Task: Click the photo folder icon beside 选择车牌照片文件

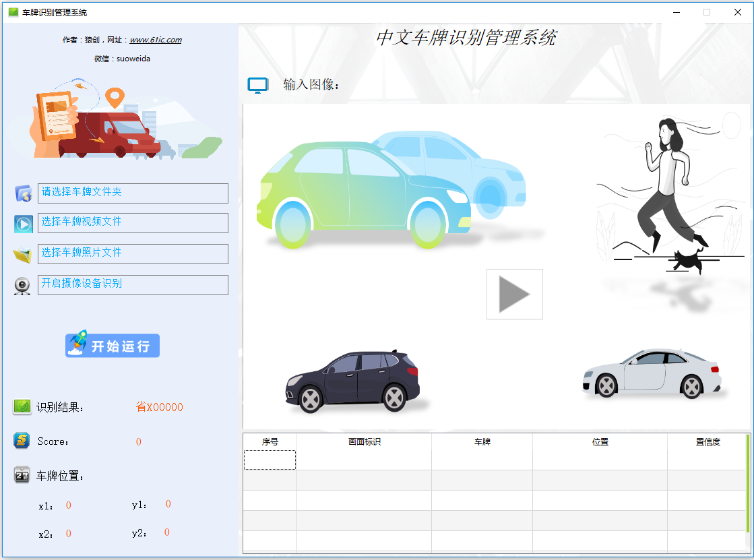Action: [23, 255]
